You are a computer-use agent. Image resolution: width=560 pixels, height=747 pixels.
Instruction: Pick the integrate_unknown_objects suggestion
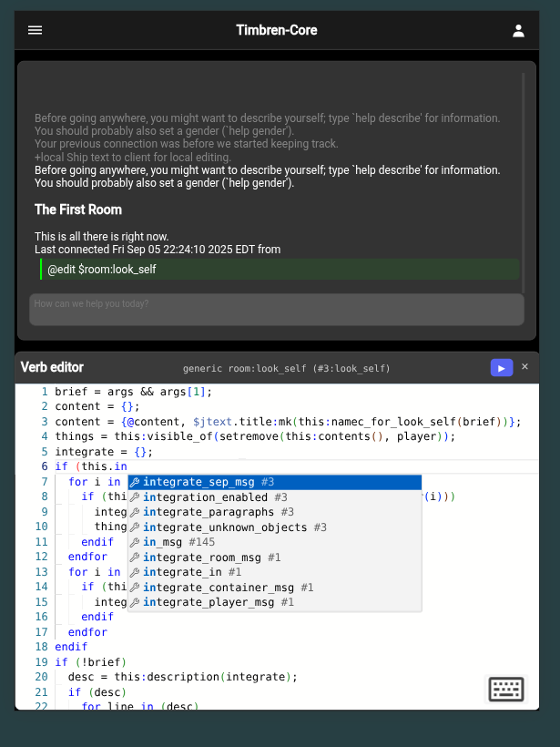219,527
